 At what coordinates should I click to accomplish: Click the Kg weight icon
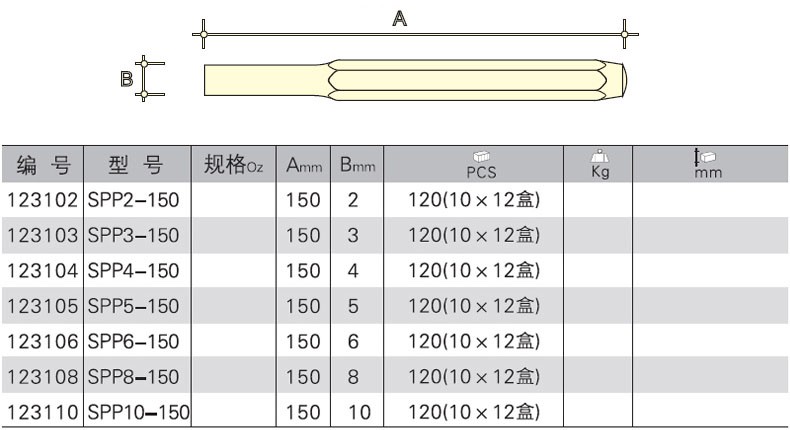600,157
